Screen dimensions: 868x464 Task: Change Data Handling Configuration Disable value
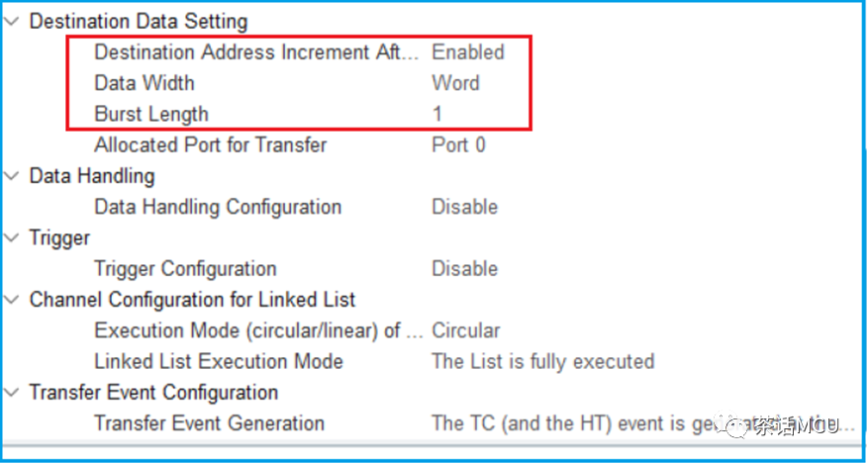click(x=464, y=208)
